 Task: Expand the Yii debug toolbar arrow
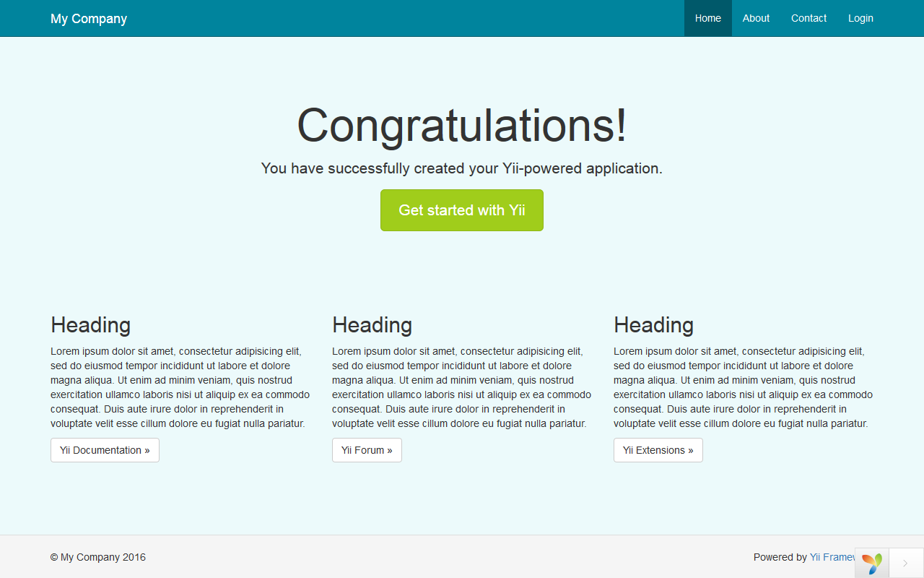tap(906, 563)
